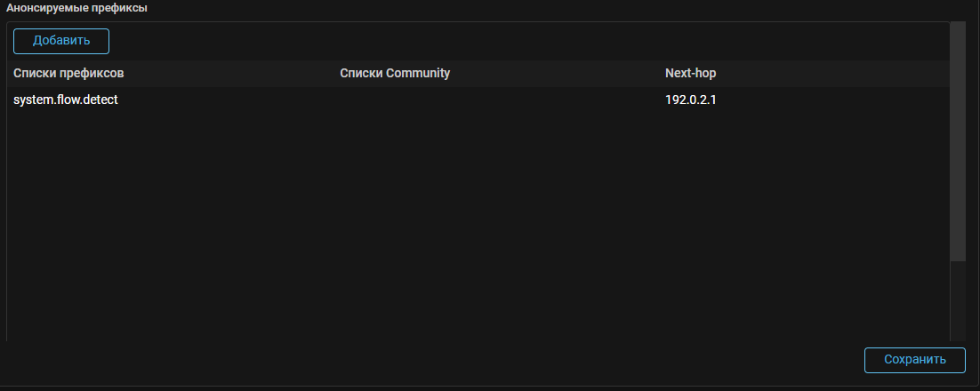Click the 192.0.2.1 next-hop value
Screen dimensions: 980x391
691,100
